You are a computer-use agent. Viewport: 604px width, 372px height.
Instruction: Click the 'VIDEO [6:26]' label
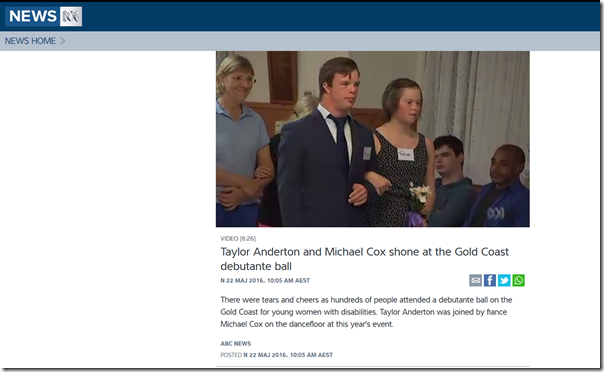238,238
